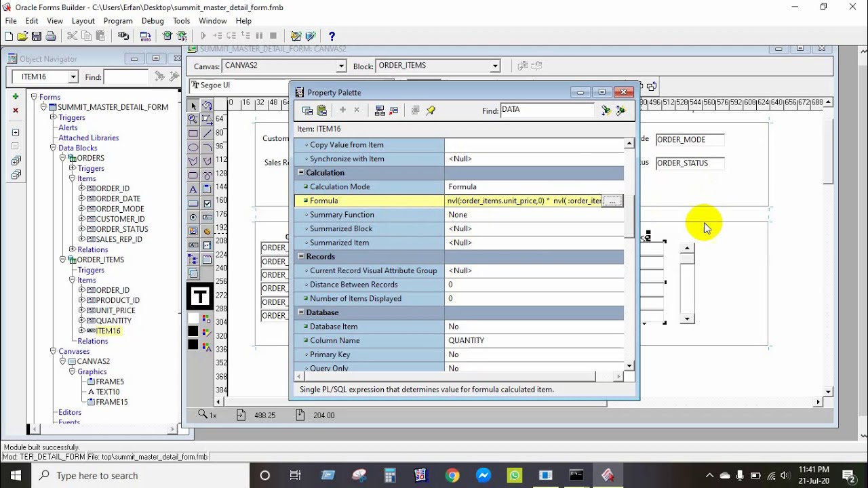This screenshot has width=868, height=488.
Task: Select the Checkbox tool in tool palette
Action: click(x=208, y=203)
